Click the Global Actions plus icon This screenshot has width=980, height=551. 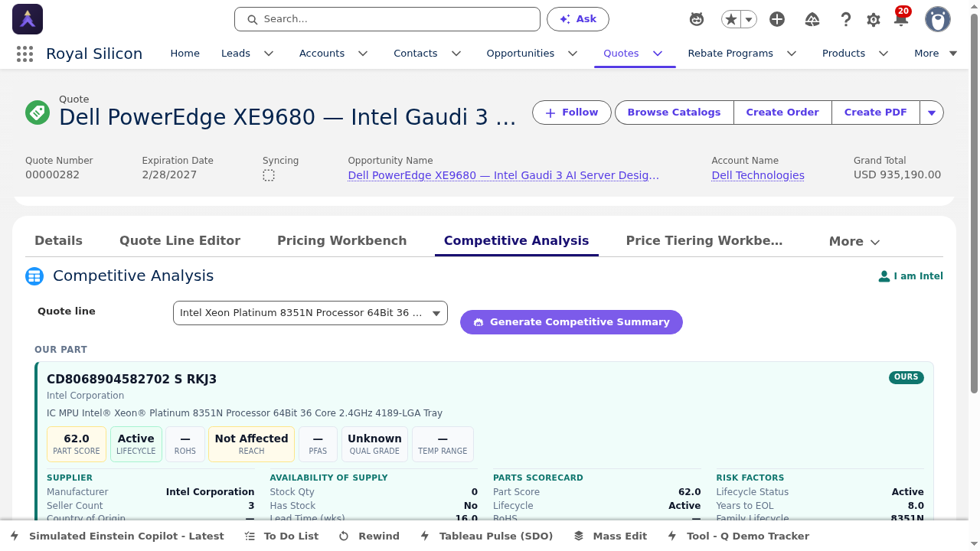pos(777,20)
